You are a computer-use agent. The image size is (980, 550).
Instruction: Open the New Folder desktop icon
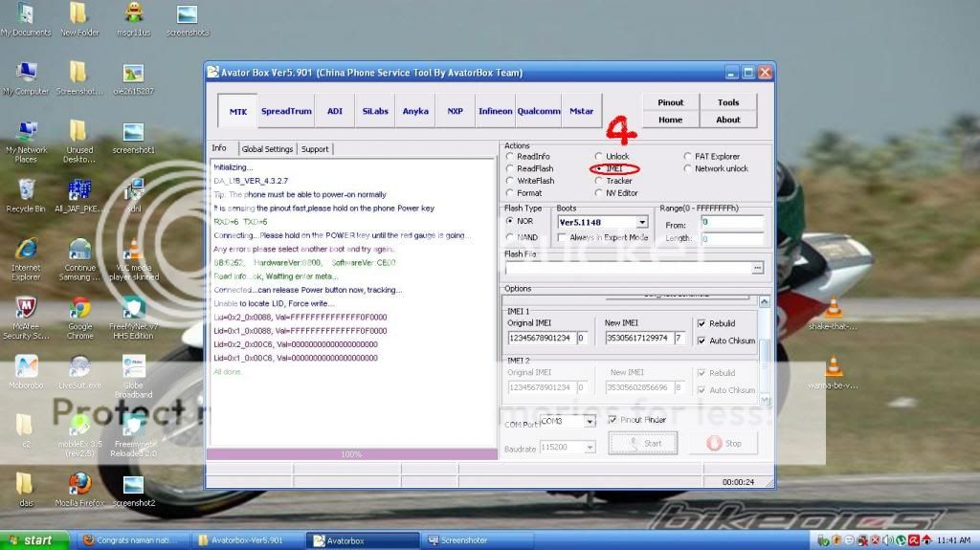[x=79, y=19]
